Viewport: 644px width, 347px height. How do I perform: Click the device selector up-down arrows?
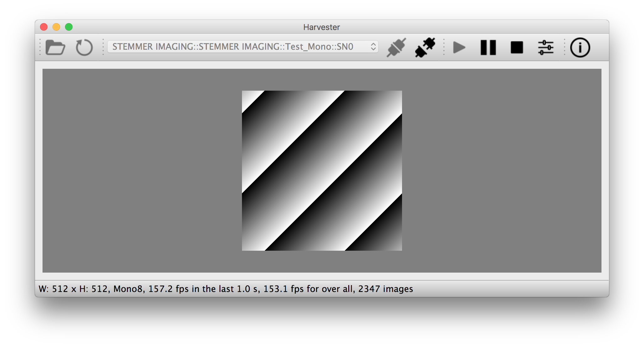click(373, 47)
